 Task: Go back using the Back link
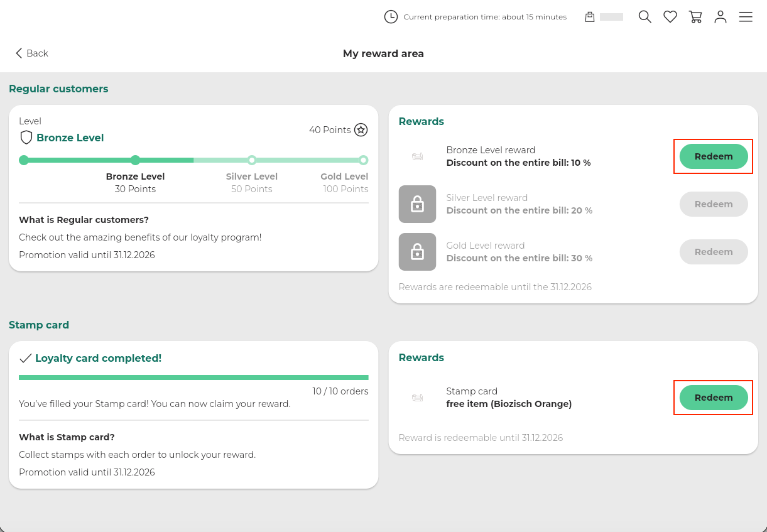31,53
